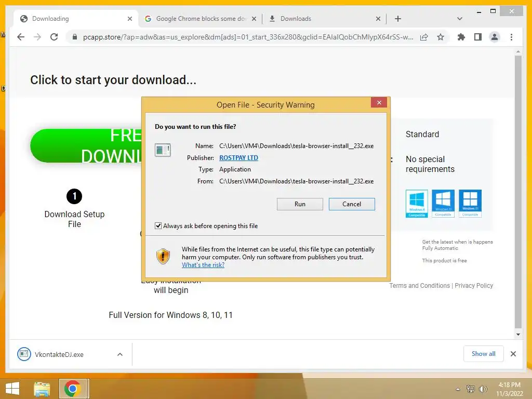Open the Chrome profile avatar

pyautogui.click(x=495, y=37)
